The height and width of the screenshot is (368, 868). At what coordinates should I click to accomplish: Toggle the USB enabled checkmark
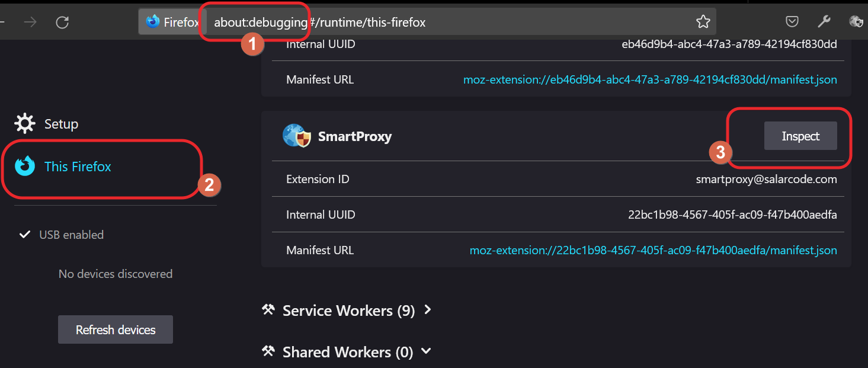click(24, 234)
